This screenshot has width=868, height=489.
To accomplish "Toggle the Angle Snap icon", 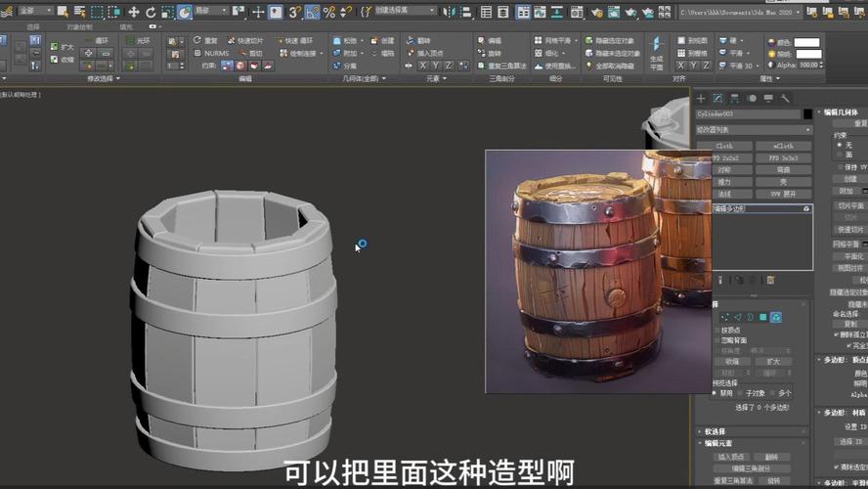I will click(312, 12).
